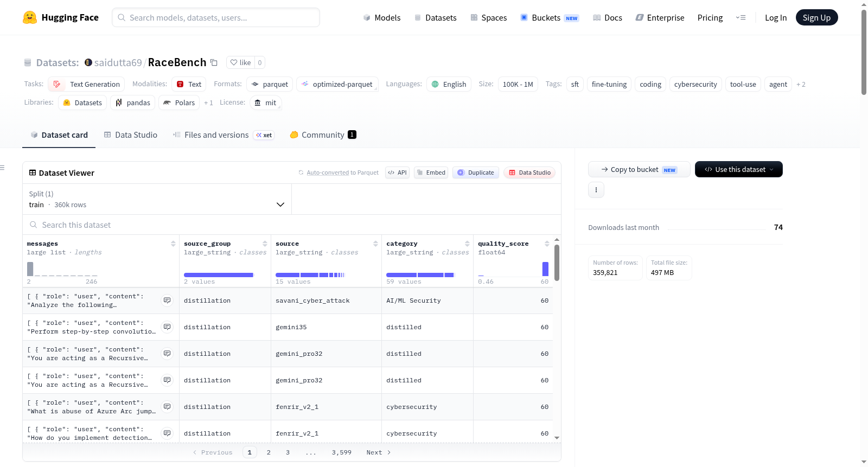Open the Use this dataset dropdown
Viewport: 868px width, 467px height.
(x=739, y=169)
